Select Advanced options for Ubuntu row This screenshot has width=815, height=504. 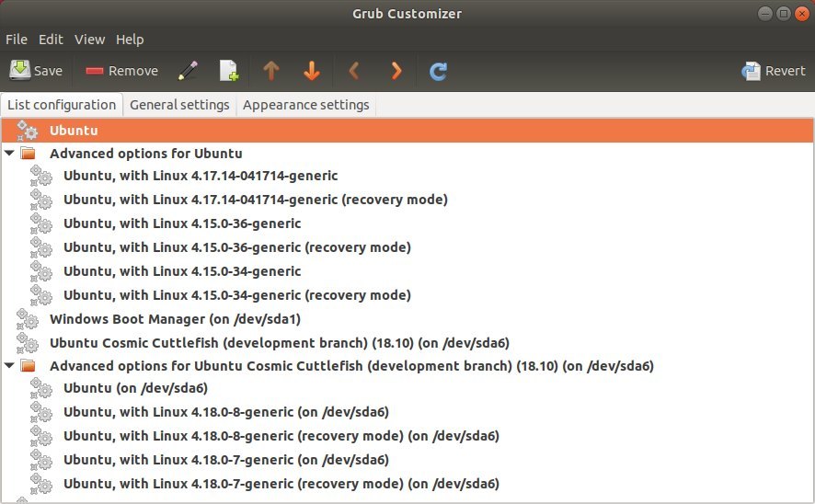(407, 154)
